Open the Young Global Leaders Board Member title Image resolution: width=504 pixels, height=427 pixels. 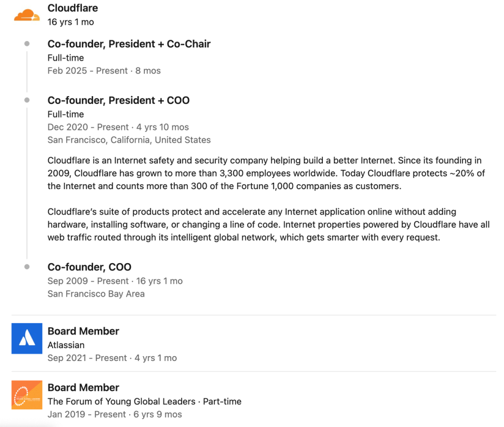point(83,388)
